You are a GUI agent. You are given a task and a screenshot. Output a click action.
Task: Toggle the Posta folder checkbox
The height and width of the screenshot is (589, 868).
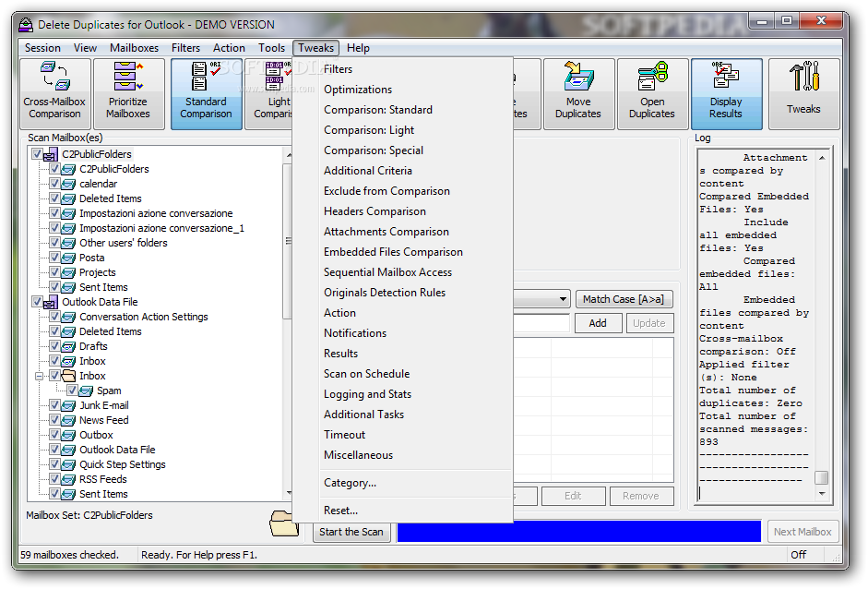(x=54, y=258)
